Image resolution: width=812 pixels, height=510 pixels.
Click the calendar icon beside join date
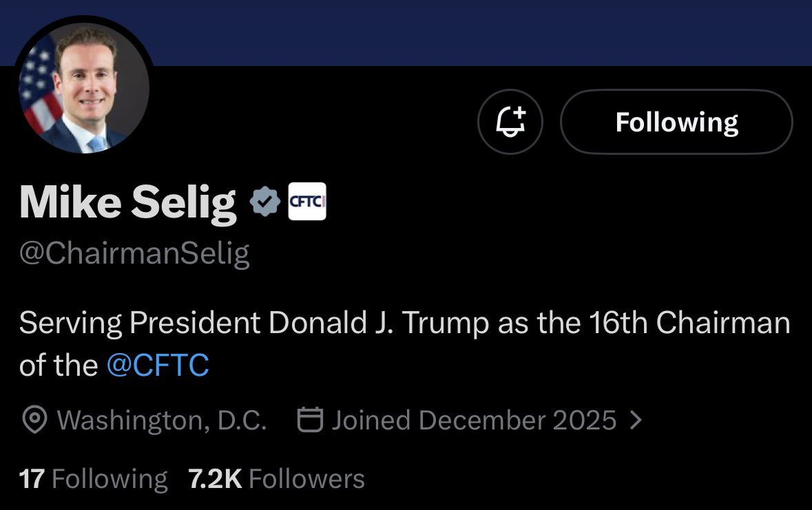pos(310,420)
